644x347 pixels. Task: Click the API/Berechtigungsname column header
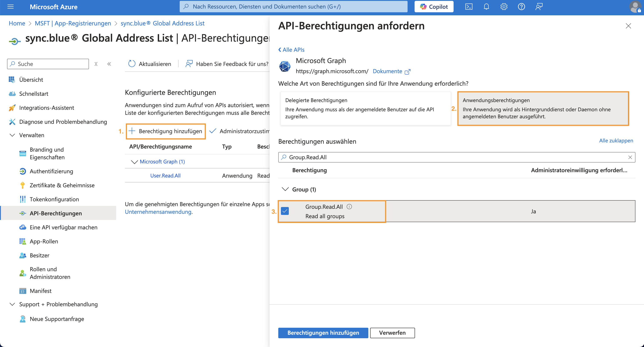pos(160,147)
